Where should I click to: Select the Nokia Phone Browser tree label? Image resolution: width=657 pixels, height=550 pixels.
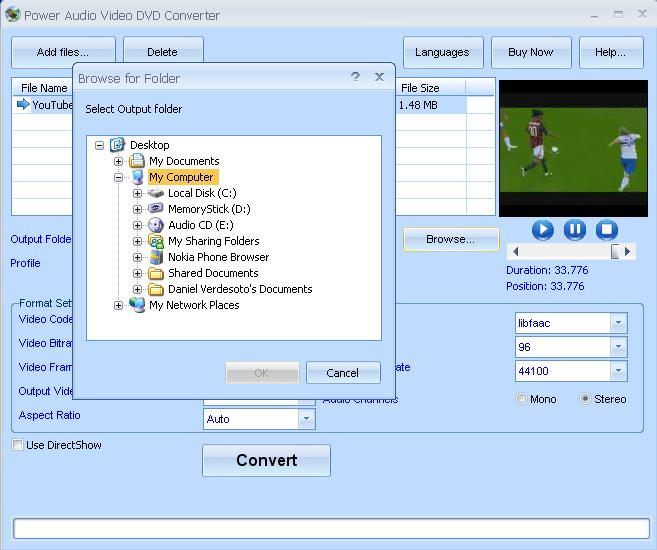click(x=219, y=257)
